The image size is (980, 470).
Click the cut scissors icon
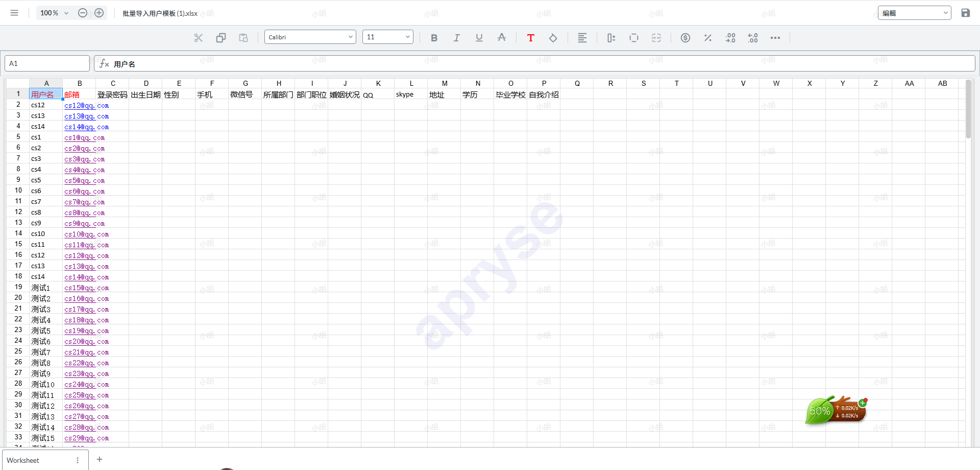[199, 38]
